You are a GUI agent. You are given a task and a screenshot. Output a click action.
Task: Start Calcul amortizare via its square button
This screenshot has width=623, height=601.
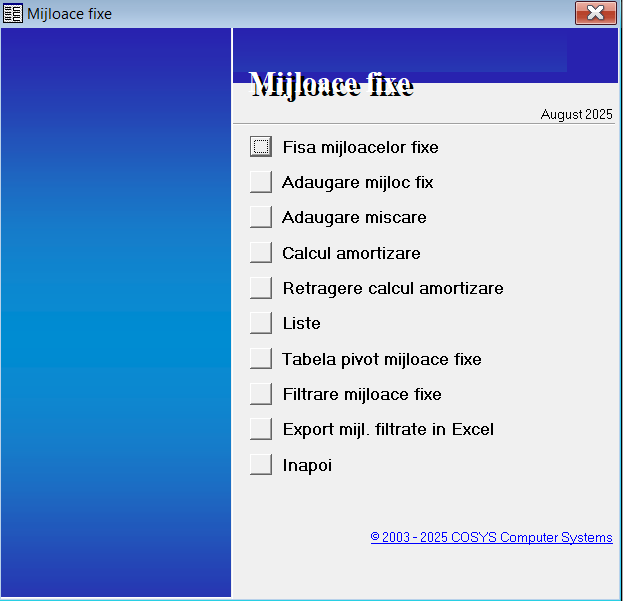261,253
